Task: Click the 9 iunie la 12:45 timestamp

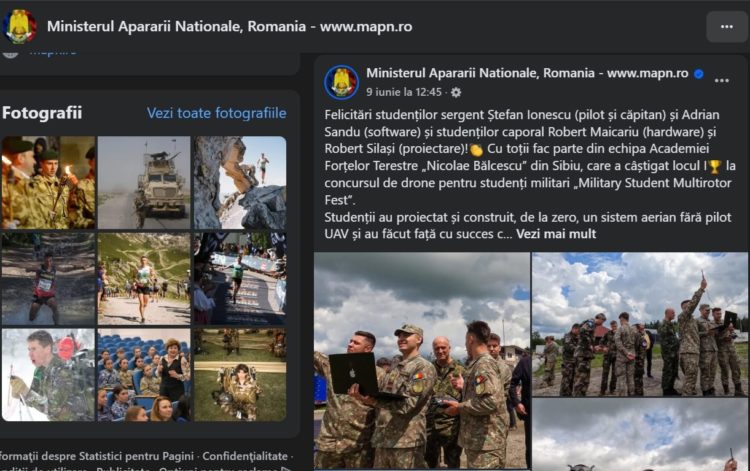Action: pyautogui.click(x=404, y=92)
